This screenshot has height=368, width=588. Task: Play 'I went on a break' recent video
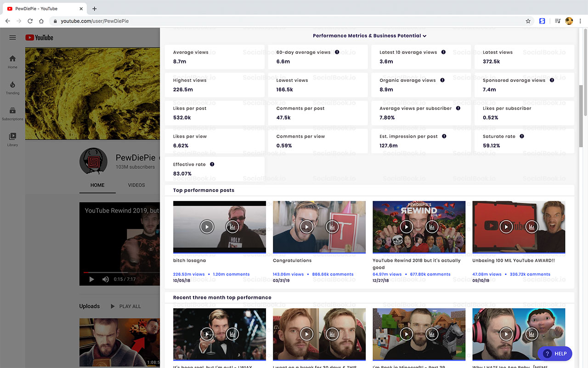click(x=307, y=334)
